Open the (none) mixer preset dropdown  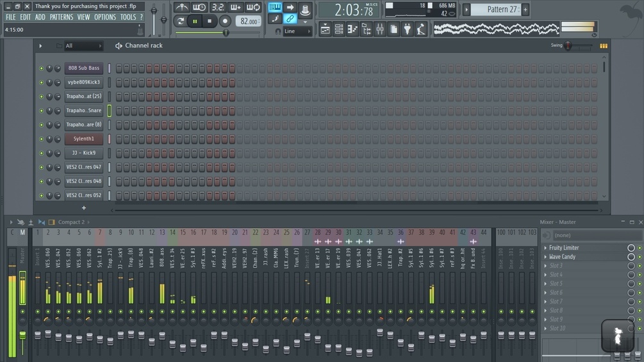[597, 235]
